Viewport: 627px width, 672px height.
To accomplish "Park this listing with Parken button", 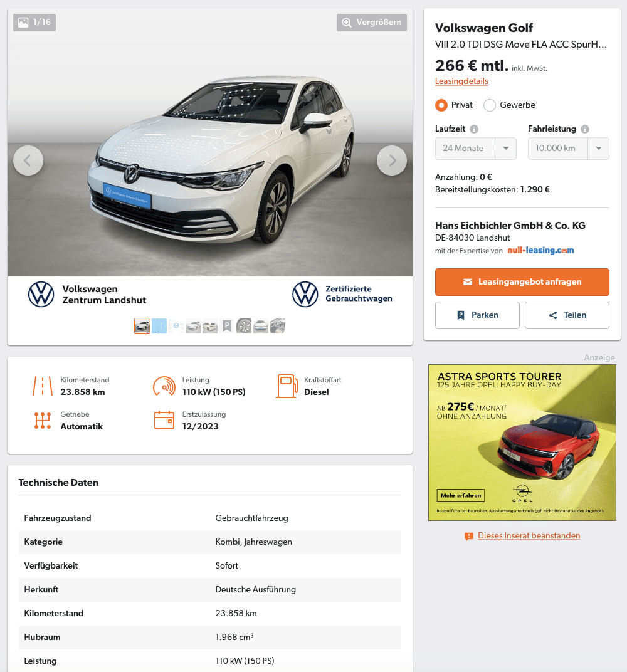I will click(x=477, y=315).
